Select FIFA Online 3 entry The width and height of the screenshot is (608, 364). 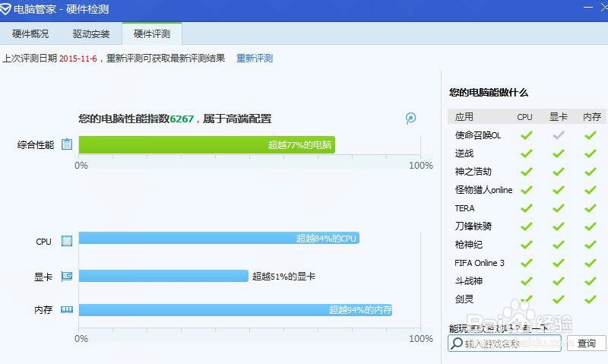coord(480,263)
